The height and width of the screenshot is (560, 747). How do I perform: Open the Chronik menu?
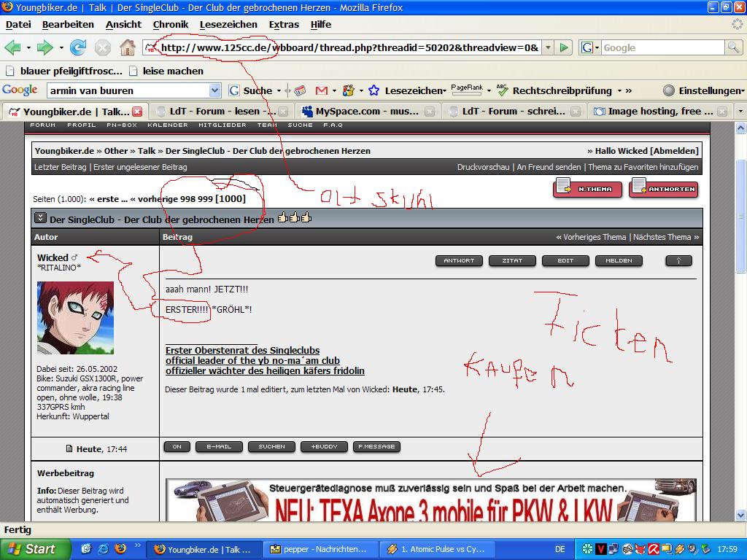point(171,24)
